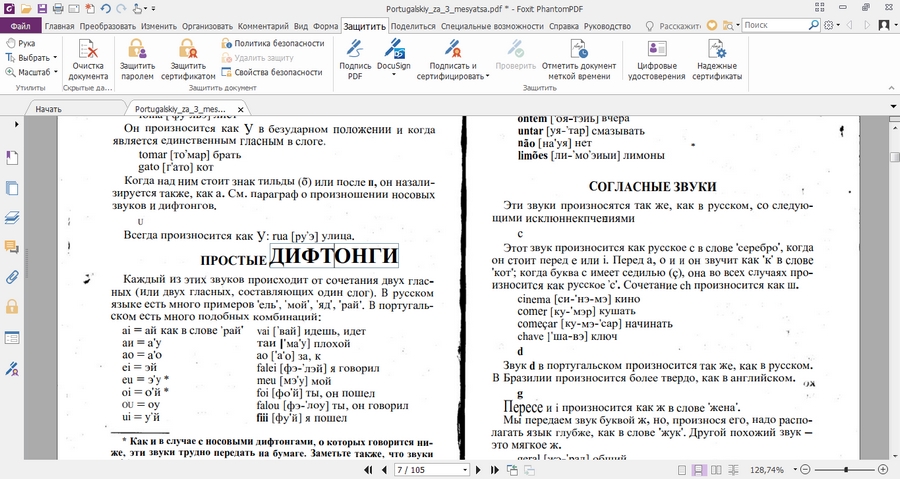Click Защитить сертификатом icon

click(186, 51)
